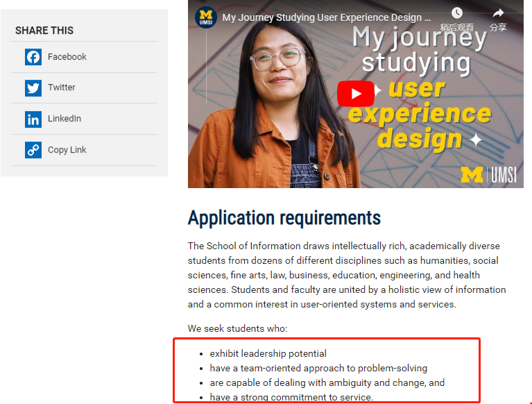Click the share arrow icon on video

pyautogui.click(x=498, y=13)
